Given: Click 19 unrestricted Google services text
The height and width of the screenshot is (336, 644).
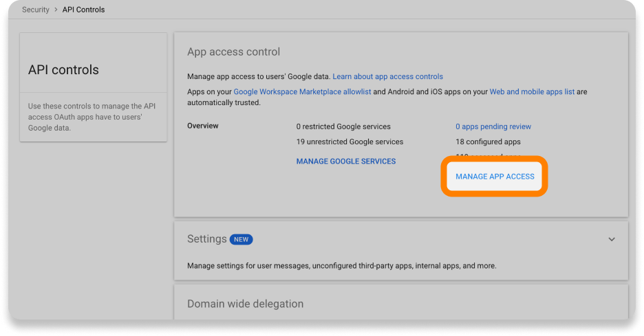Looking at the screenshot, I should pos(350,142).
